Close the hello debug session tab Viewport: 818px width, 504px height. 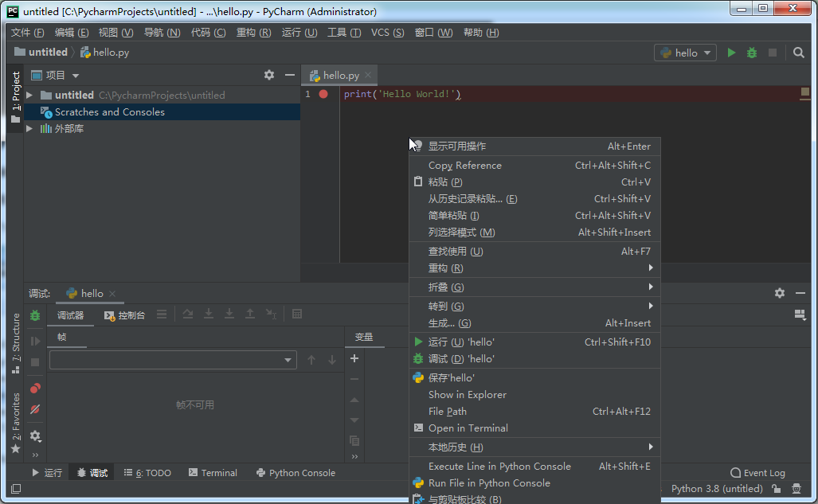pos(112,294)
